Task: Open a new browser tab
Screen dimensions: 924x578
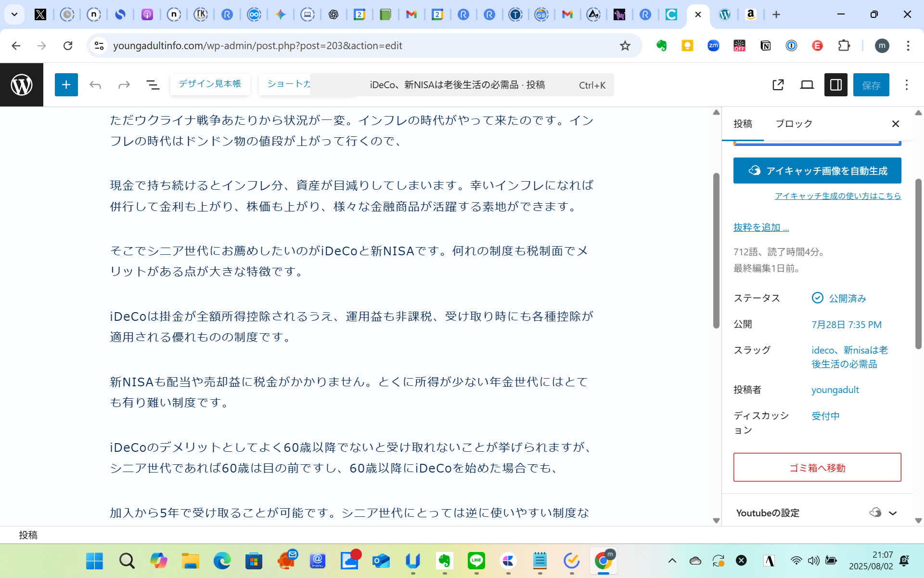Action: click(x=776, y=14)
